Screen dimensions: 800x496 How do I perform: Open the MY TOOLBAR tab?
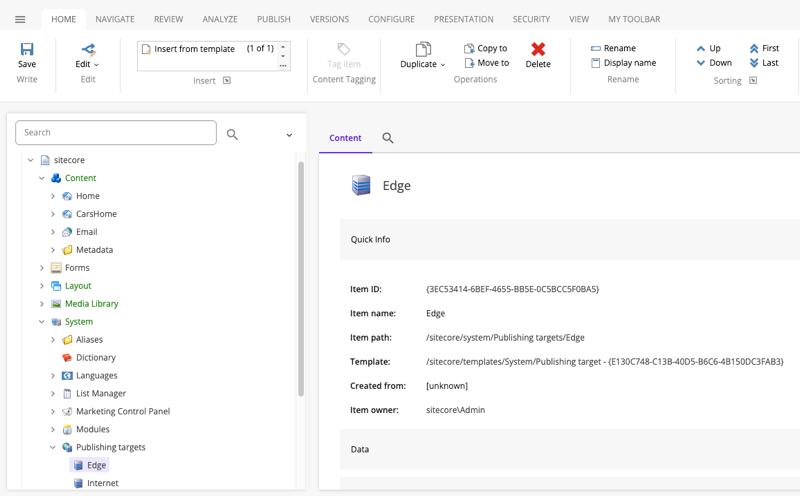[x=634, y=19]
